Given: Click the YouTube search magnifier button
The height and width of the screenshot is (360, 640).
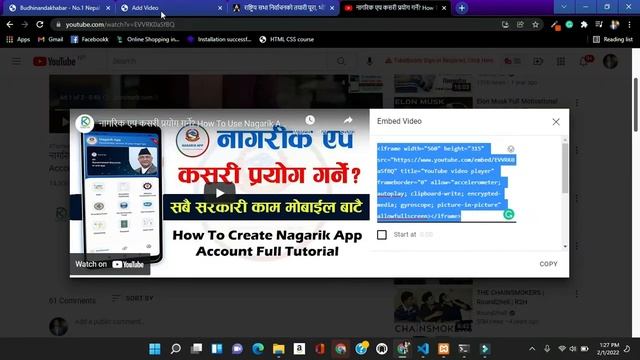Looking at the screenshot, I should (341, 61).
